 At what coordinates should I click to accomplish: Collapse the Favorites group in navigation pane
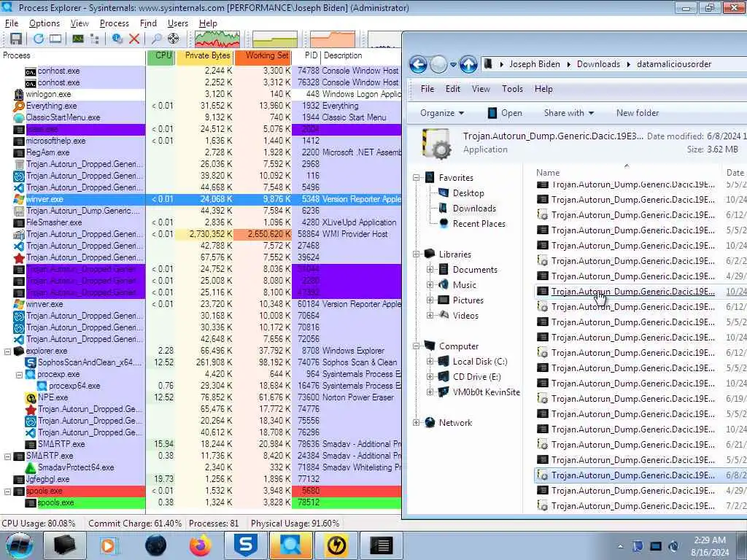(417, 178)
